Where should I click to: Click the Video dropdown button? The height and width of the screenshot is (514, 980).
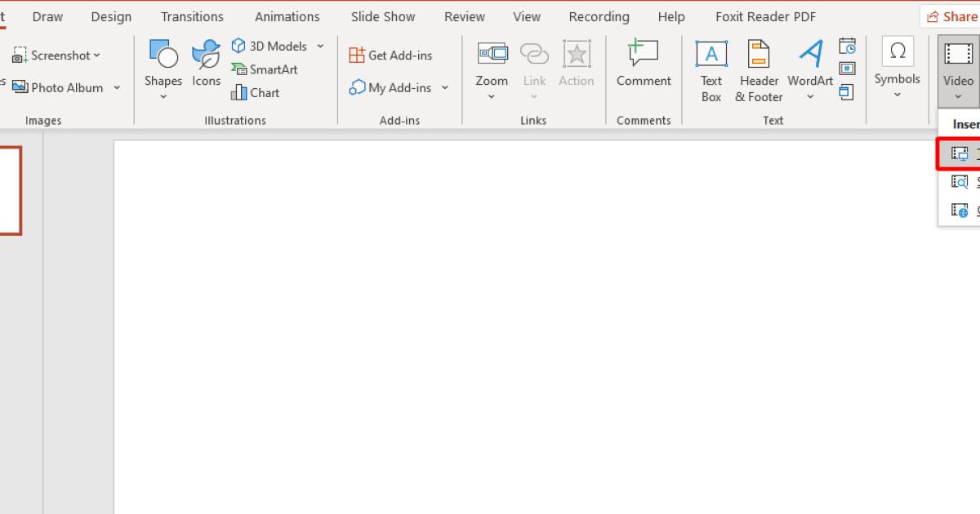(959, 69)
